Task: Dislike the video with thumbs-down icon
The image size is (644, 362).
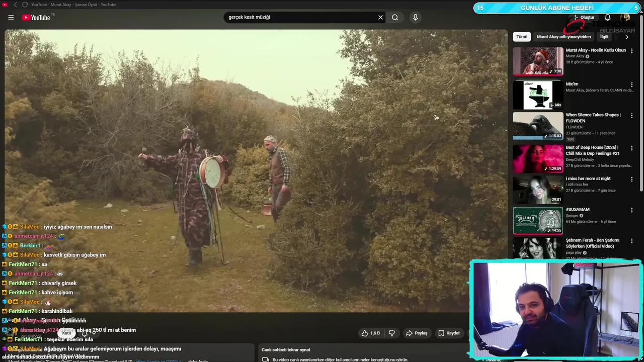Action: [391, 333]
